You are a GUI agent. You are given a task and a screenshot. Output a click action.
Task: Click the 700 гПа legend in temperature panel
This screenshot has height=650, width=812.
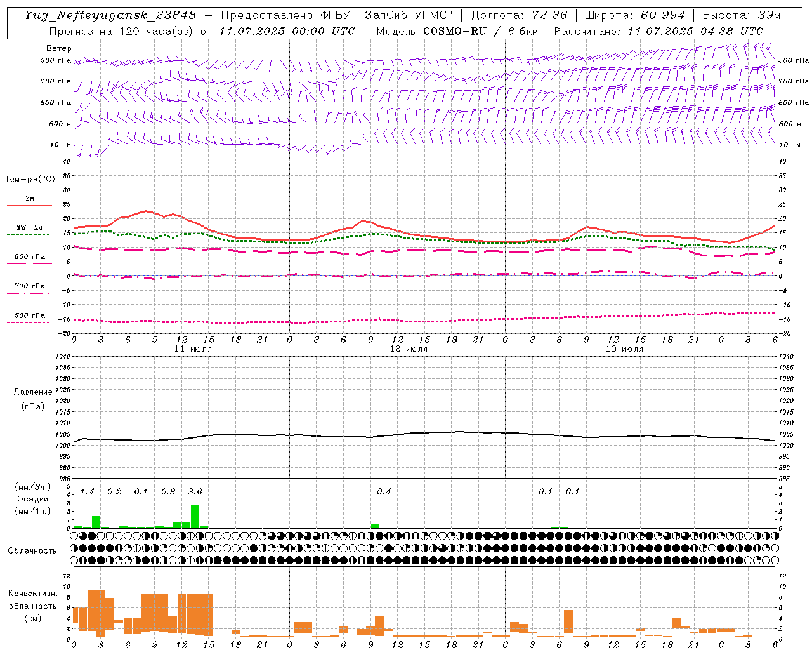[29, 286]
